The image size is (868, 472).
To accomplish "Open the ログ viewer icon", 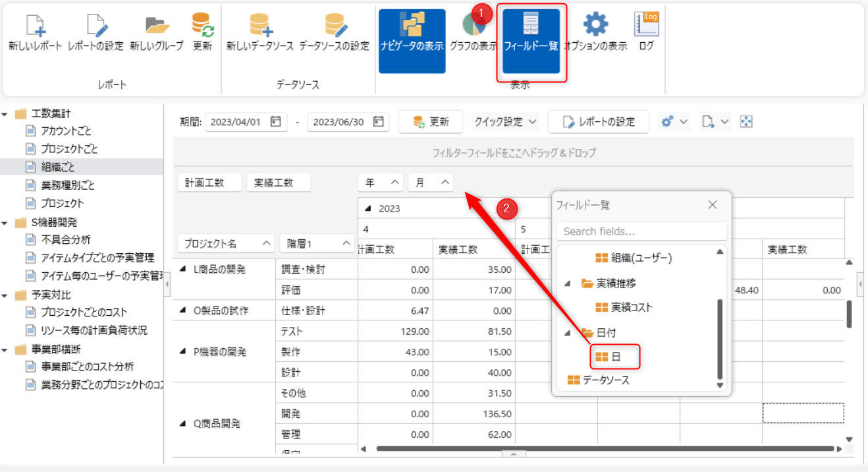I will (646, 26).
